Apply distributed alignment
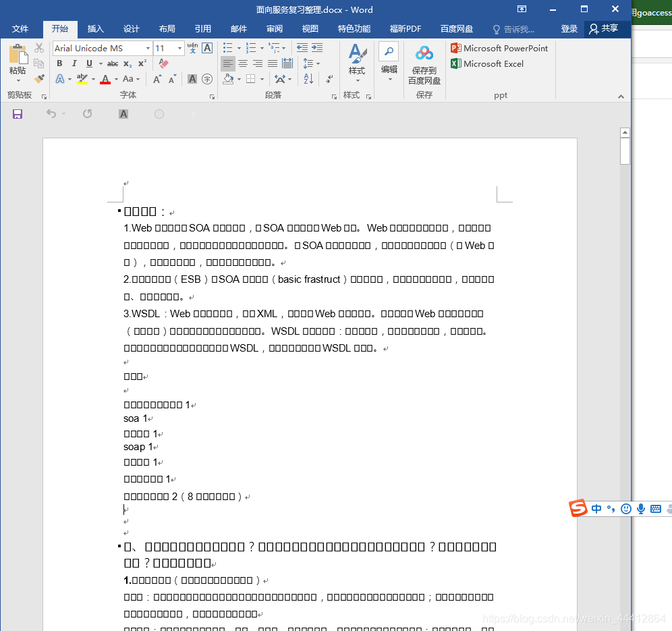Viewport: 672px width, 631px height. (x=287, y=63)
